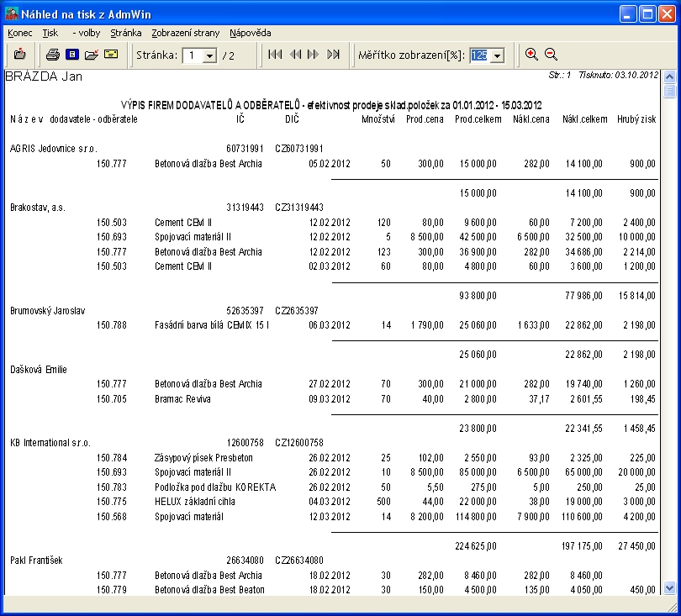
Task: Click the name "Brumovský Jaroslav"
Action: tap(47, 311)
